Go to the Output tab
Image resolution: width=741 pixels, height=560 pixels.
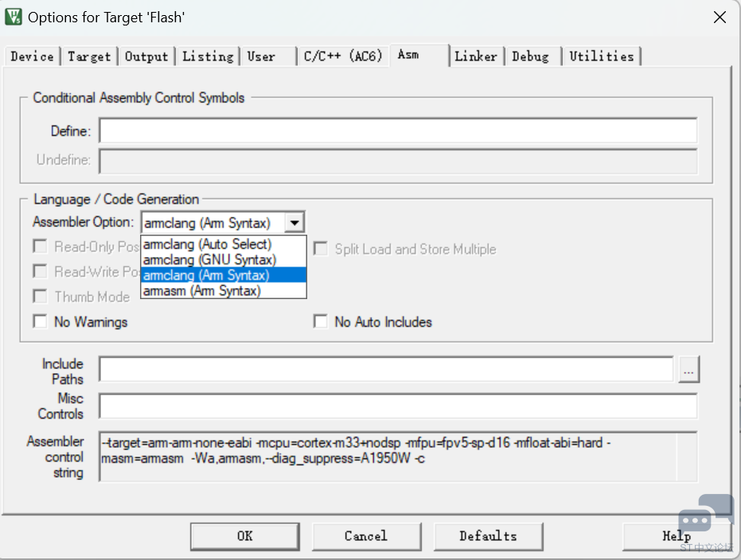click(x=146, y=56)
